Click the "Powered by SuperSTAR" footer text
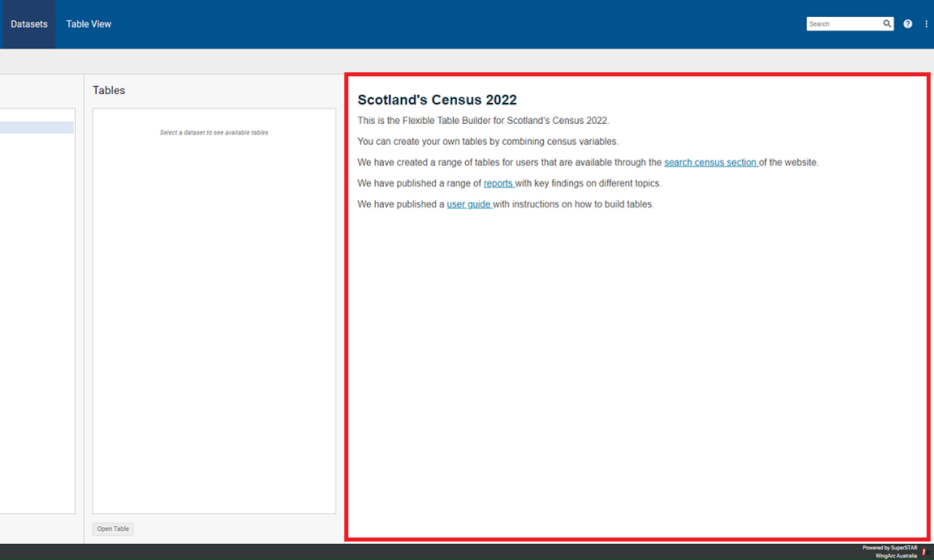Viewport: 934px width, 560px height. click(889, 548)
